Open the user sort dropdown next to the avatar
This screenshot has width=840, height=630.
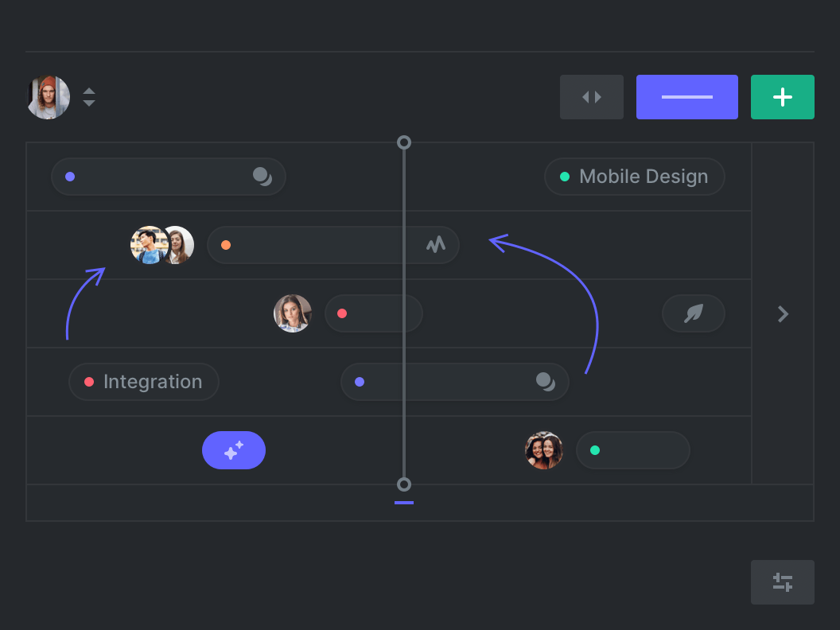click(x=89, y=97)
